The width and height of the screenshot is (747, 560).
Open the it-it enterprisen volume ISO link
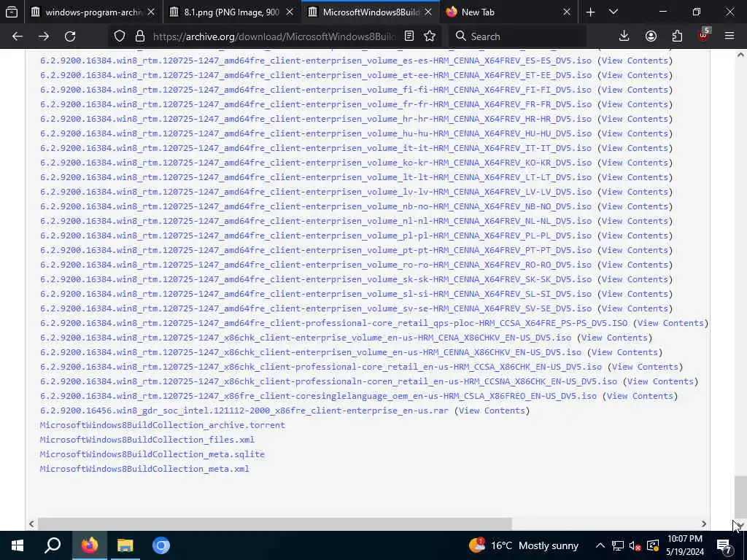click(x=316, y=148)
